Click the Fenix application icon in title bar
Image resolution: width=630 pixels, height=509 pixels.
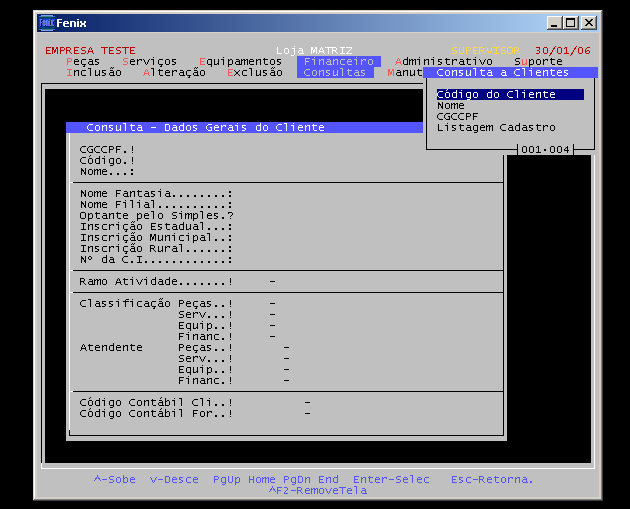(x=46, y=23)
